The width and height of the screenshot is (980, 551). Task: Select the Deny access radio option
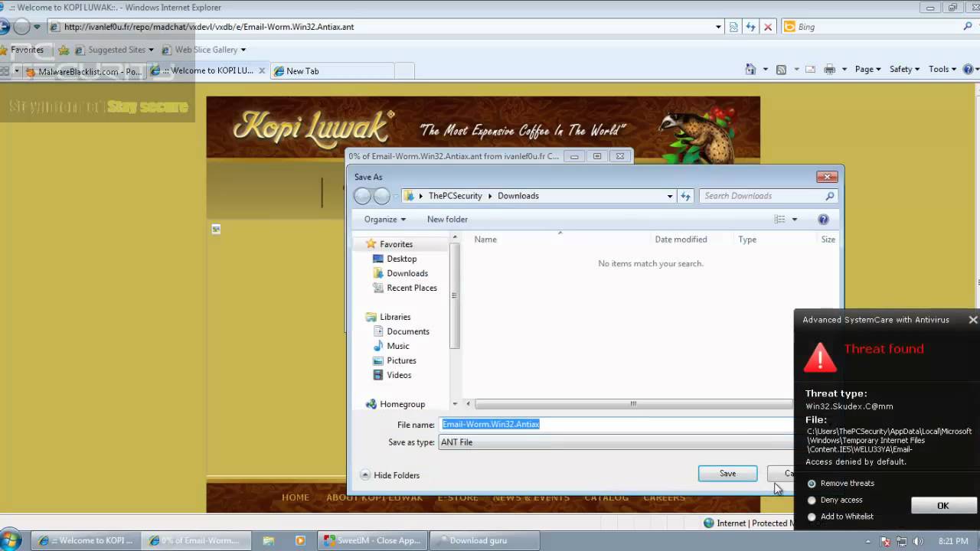click(812, 500)
